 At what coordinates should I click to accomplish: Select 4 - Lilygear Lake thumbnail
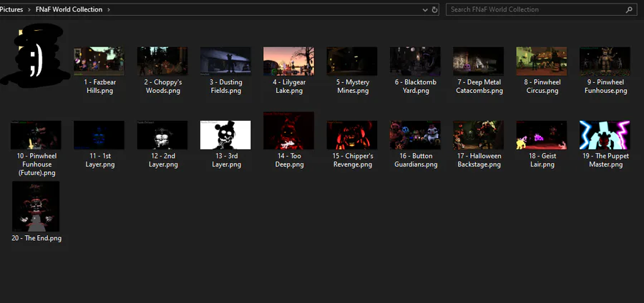(289, 61)
